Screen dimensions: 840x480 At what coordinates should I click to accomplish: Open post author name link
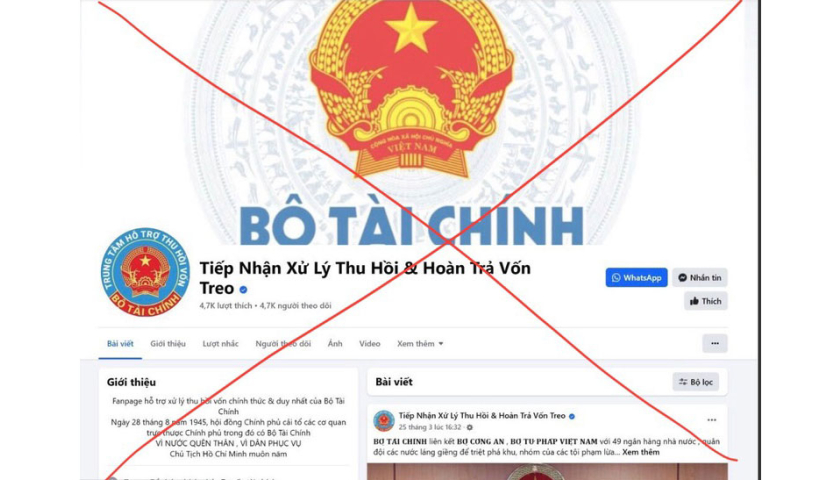tap(482, 416)
